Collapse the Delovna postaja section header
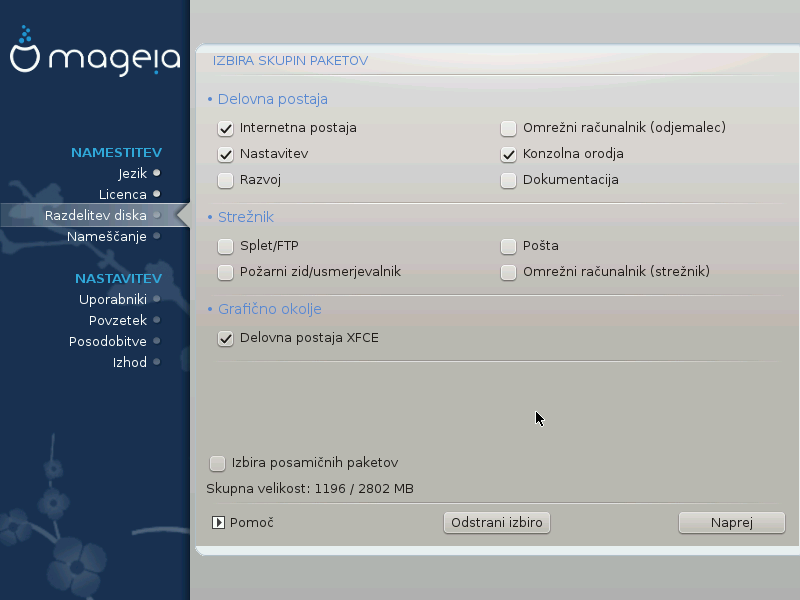Viewport: 800px width, 600px height. (267, 99)
